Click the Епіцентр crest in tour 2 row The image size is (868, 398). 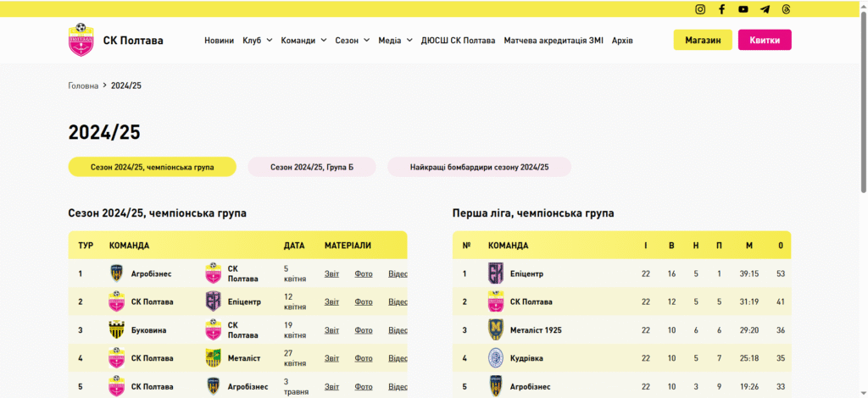(213, 301)
